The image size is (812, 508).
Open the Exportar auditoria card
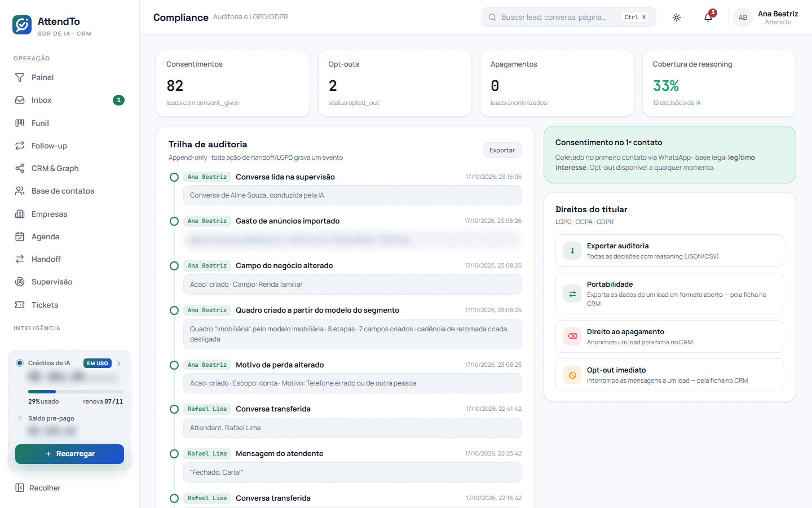coord(670,251)
